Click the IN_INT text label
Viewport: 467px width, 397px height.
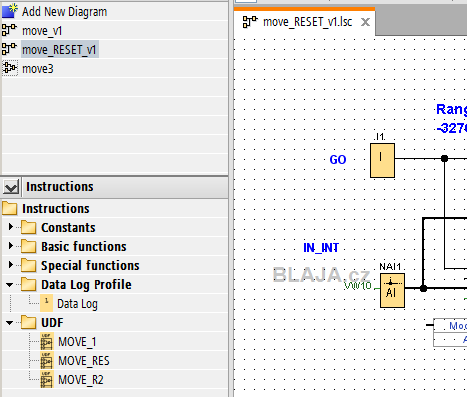(321, 248)
